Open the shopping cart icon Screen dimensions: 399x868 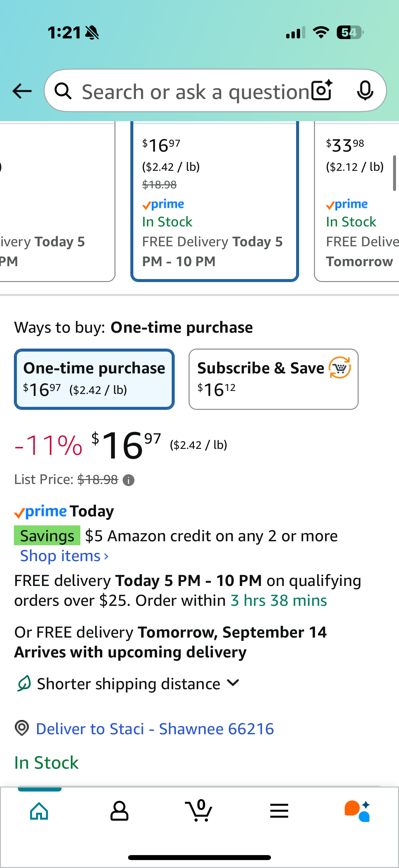point(199,810)
